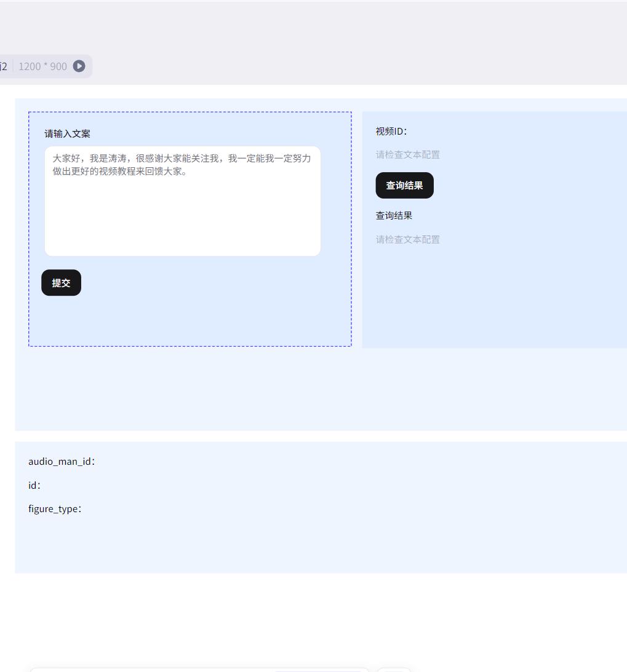Click the input box at the bottom of the page

pyautogui.click(x=154, y=670)
